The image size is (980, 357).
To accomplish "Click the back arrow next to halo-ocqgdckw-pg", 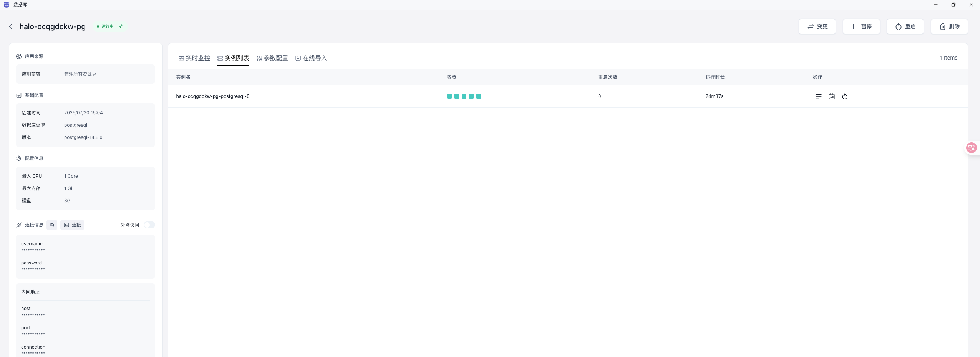I will [10, 26].
